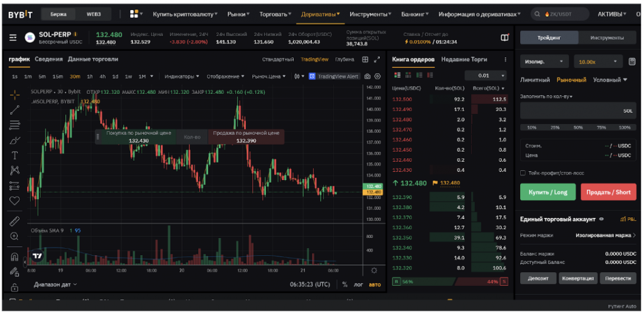Open the calculator icon beside leverage

coord(631,62)
